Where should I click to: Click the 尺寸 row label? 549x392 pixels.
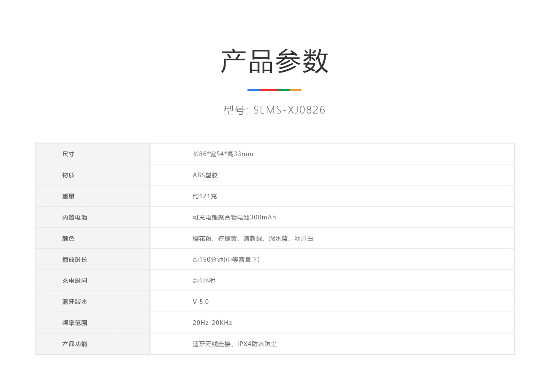pos(68,154)
